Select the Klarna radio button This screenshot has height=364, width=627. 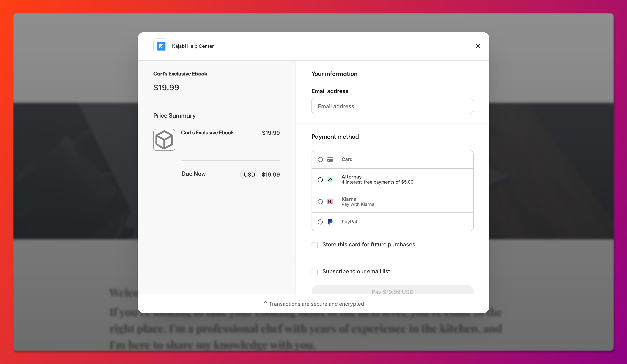[x=320, y=202]
